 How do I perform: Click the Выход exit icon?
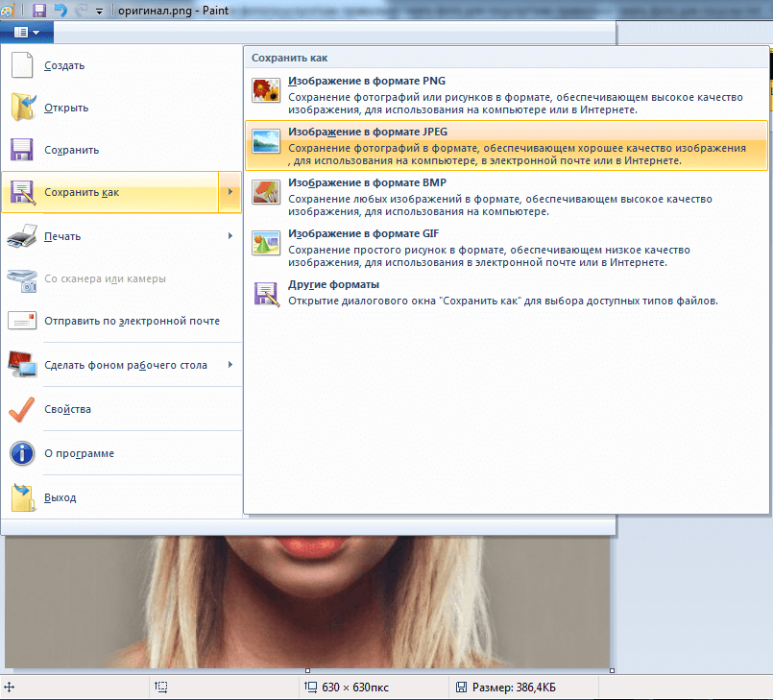click(x=23, y=496)
